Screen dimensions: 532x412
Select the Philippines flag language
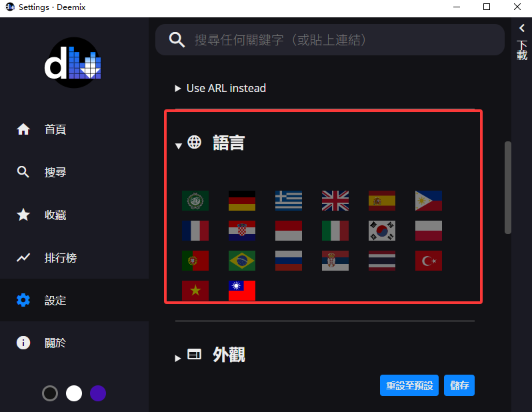tap(429, 201)
